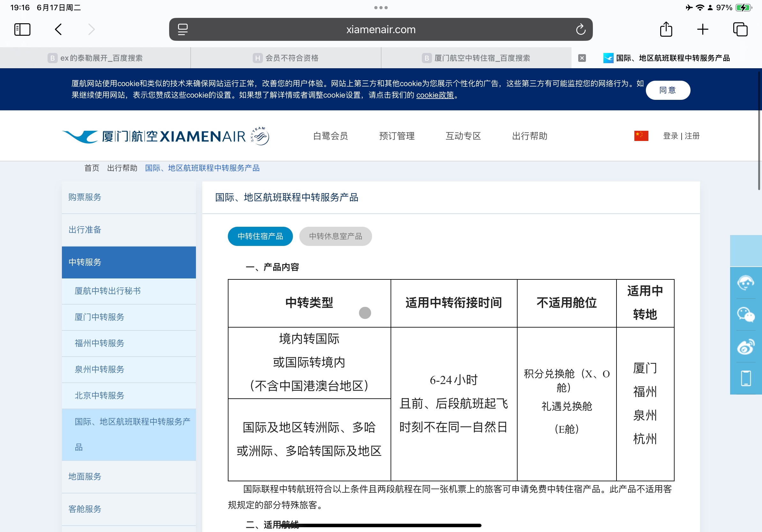Expand 出行准备 sidebar section

tap(129, 230)
